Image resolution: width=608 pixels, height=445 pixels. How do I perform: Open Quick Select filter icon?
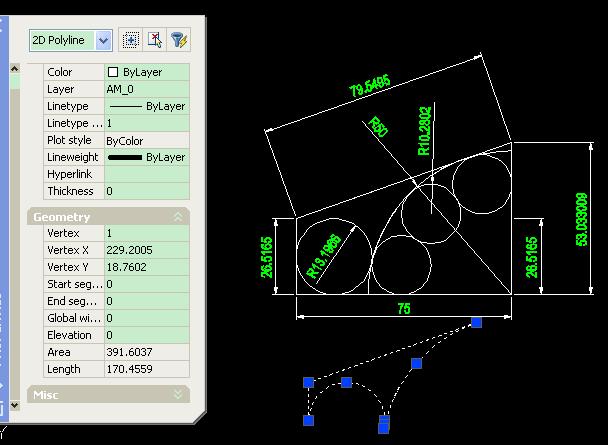[x=179, y=40]
